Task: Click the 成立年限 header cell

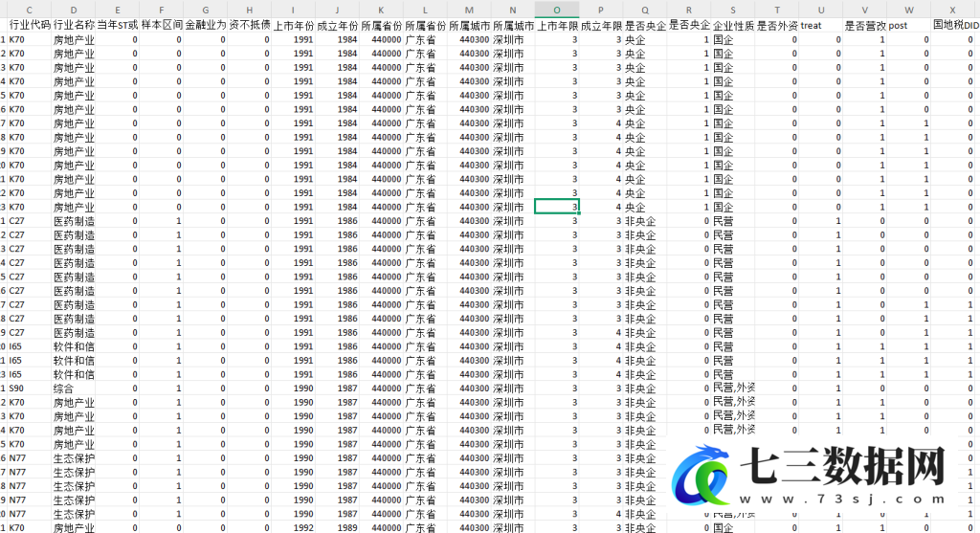Action: [x=601, y=26]
